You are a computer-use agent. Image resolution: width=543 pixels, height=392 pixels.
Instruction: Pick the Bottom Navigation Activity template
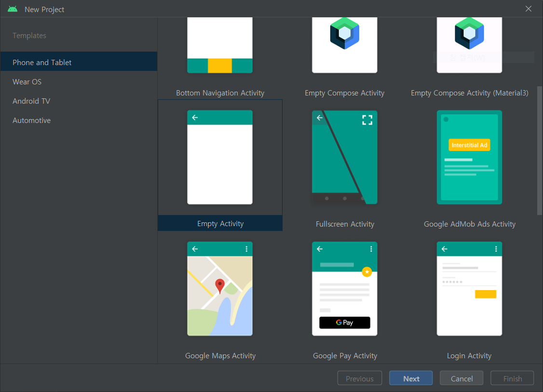[x=220, y=45]
